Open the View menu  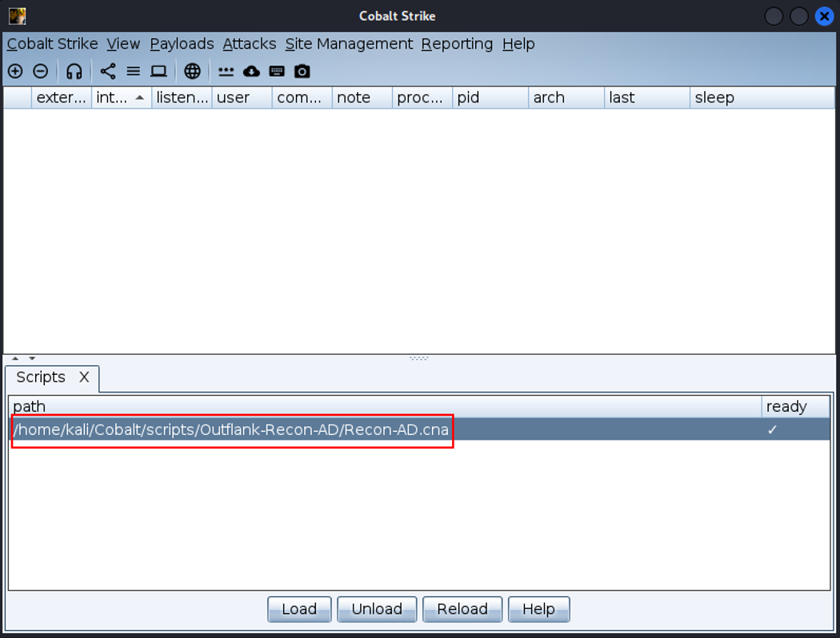point(123,44)
